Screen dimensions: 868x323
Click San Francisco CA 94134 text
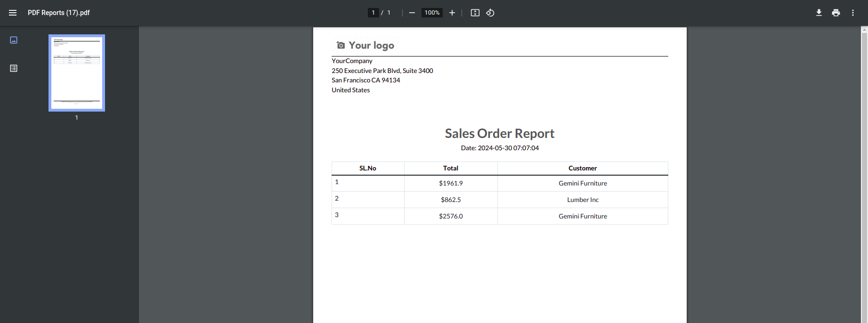[x=365, y=80]
